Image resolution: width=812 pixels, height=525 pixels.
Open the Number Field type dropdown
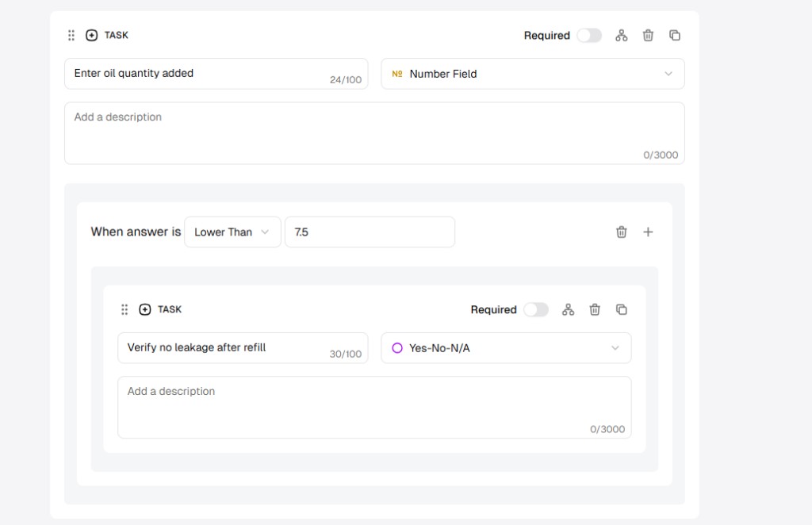point(532,74)
